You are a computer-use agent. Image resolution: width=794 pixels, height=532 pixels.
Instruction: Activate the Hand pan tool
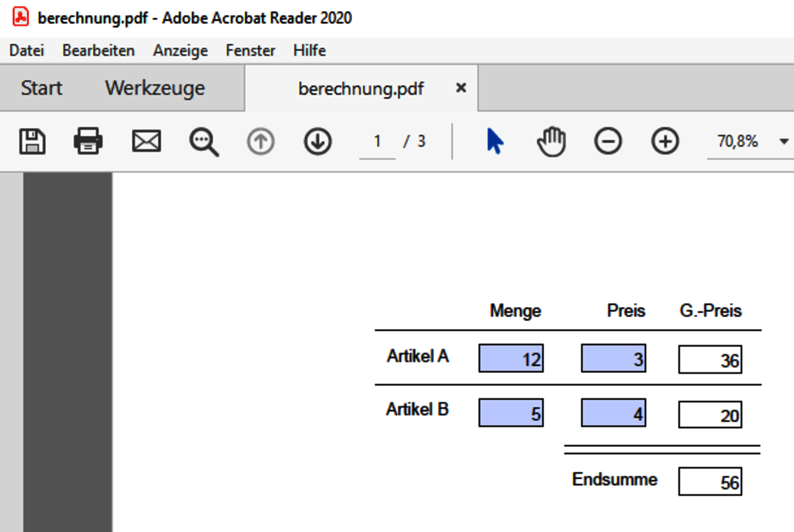551,142
